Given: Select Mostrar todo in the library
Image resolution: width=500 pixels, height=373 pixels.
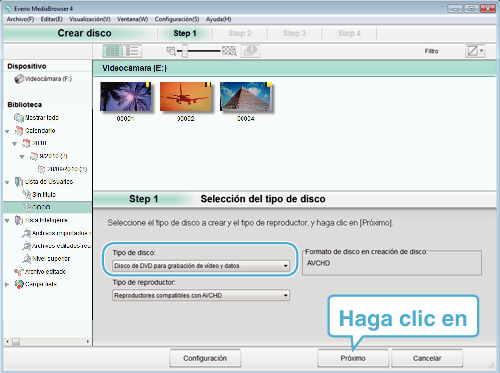Looking at the screenshot, I should 36,117.
